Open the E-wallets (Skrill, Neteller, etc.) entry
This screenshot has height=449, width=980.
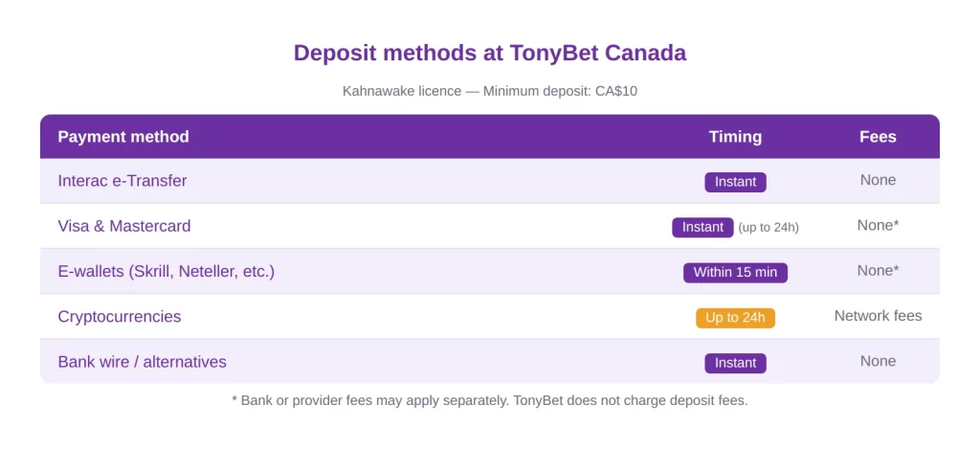click(x=166, y=271)
